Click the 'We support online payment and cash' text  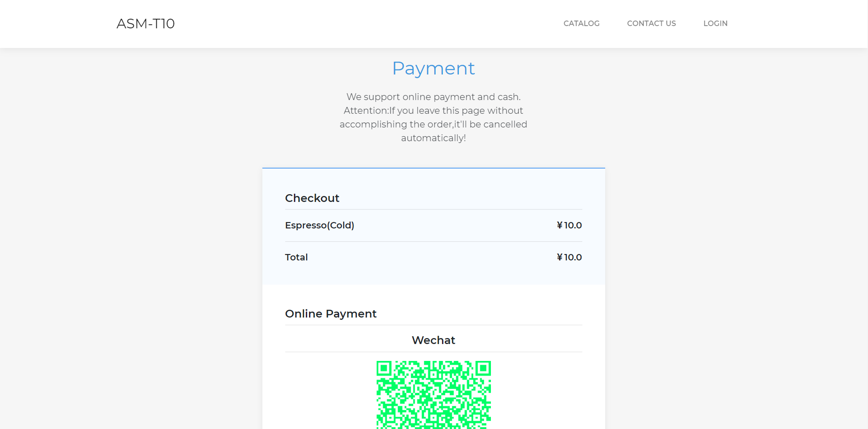(433, 97)
